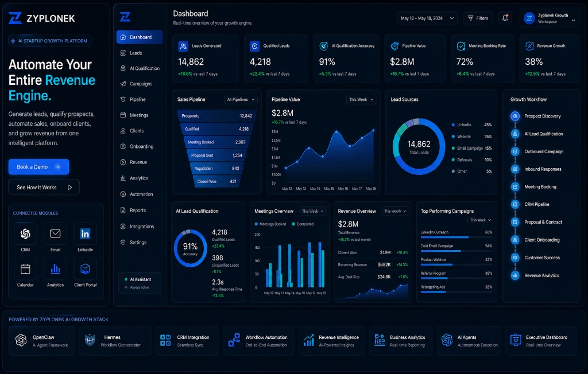Click the Qualified Leads card icon
This screenshot has height=374, width=588.
254,46
